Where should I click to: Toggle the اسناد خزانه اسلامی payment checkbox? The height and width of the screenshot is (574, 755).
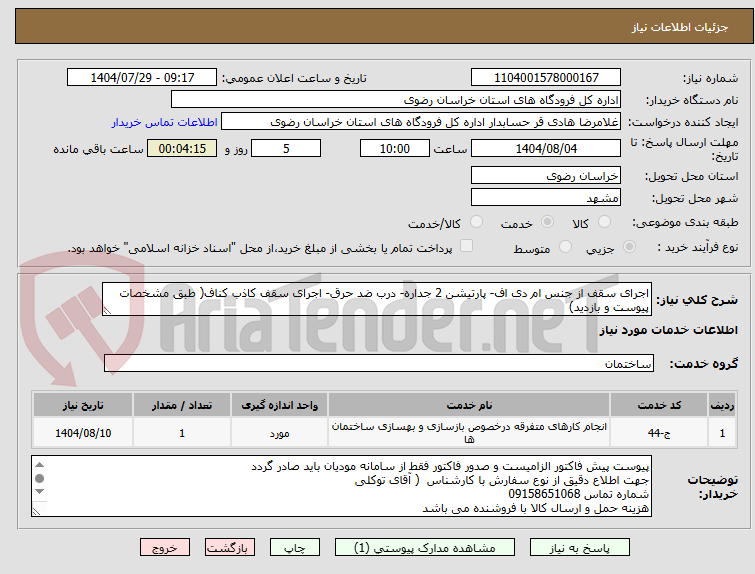pos(466,246)
